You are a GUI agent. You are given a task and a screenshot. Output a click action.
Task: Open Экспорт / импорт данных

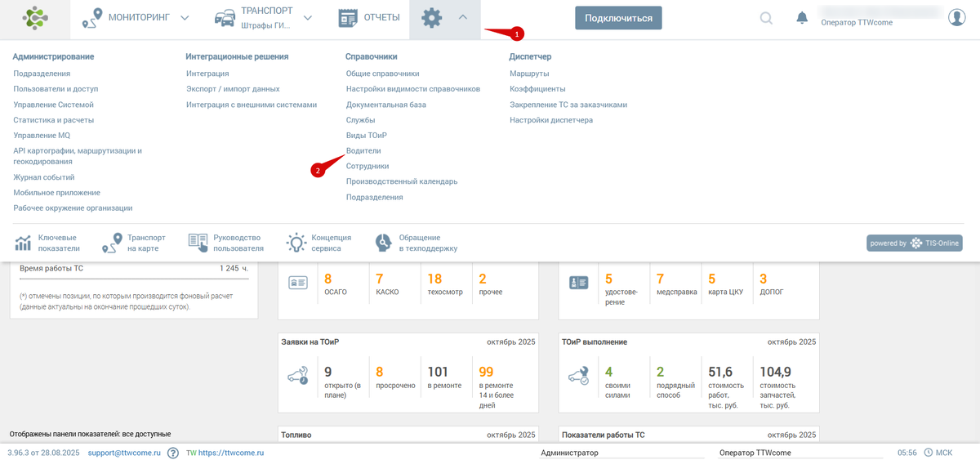[233, 89]
